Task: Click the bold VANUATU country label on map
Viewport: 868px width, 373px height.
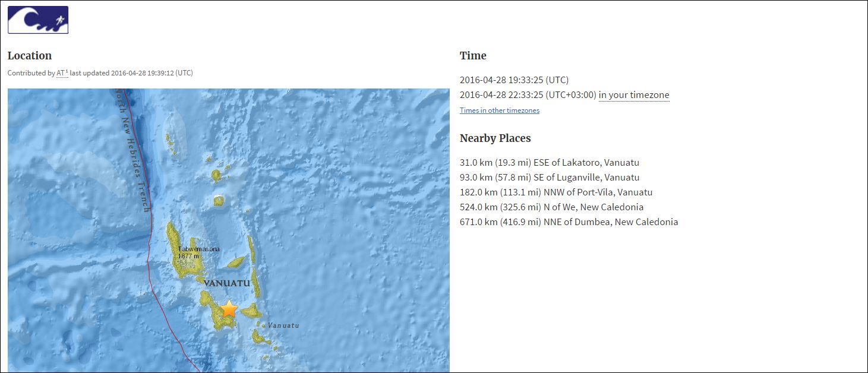Action: [226, 283]
